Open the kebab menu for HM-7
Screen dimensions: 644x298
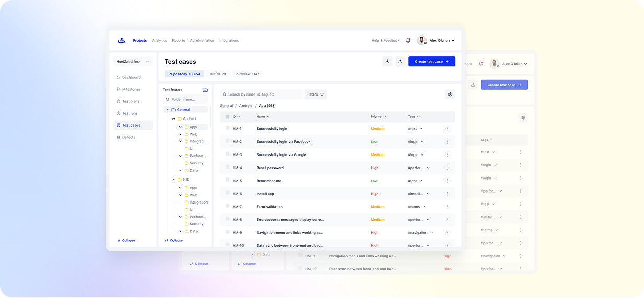tap(447, 207)
